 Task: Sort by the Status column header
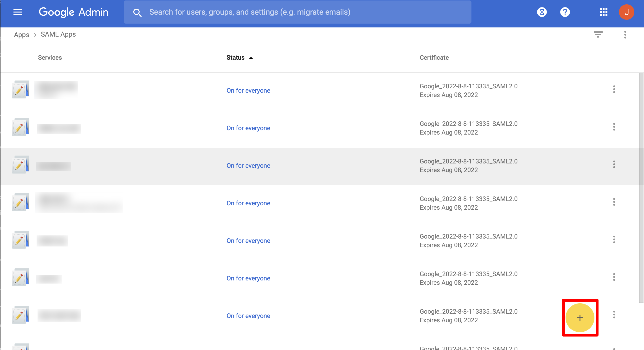click(235, 58)
